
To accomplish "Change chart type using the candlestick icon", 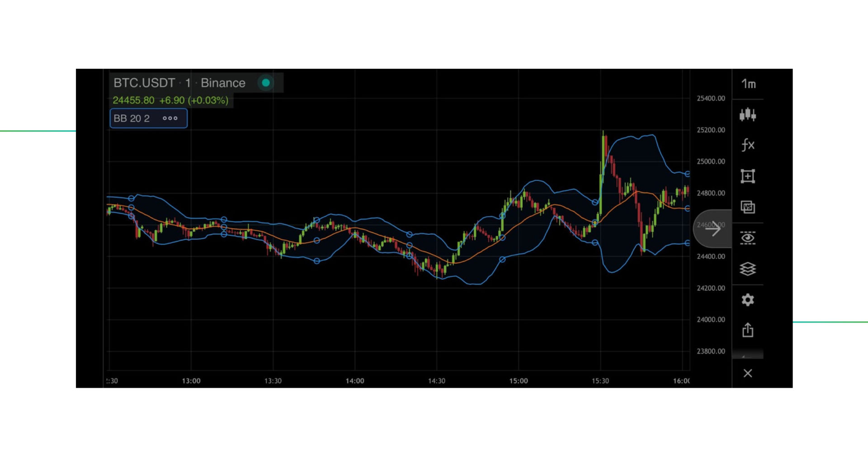I will (748, 115).
